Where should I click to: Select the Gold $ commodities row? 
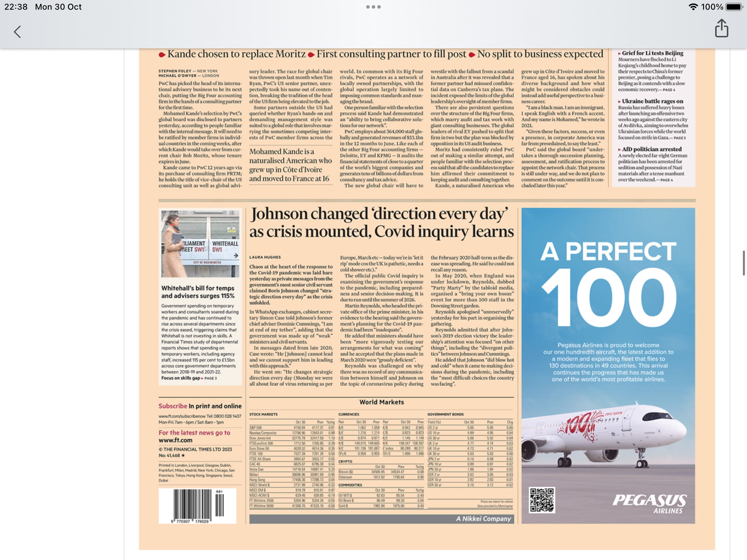381,506
